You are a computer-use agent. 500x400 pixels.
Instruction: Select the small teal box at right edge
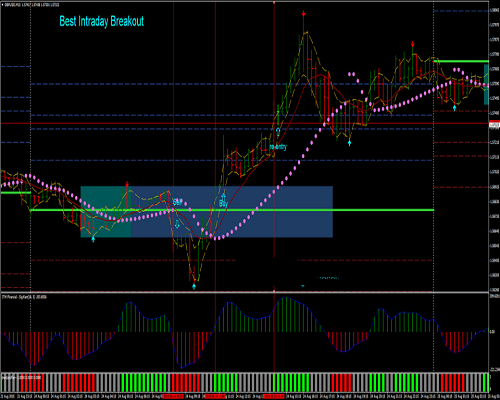(486, 85)
